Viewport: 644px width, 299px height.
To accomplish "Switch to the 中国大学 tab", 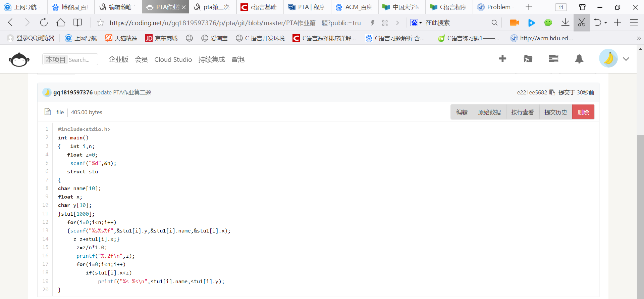I will click(x=402, y=7).
